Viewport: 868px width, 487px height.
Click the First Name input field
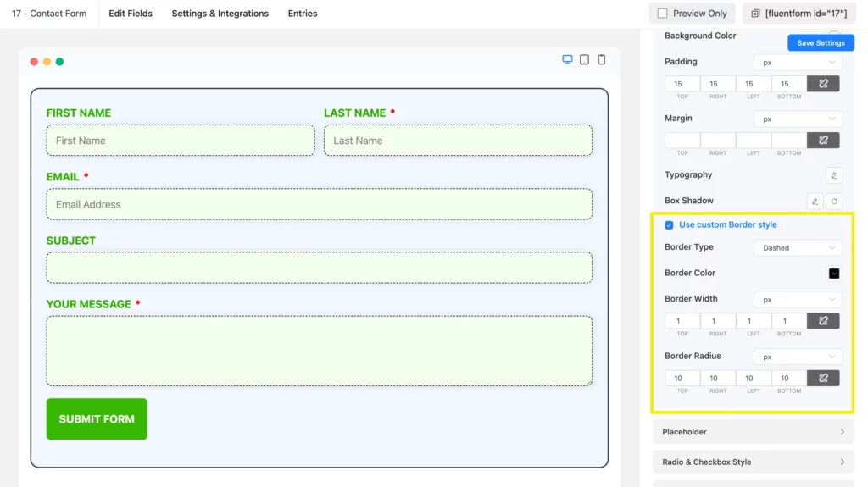coord(181,141)
